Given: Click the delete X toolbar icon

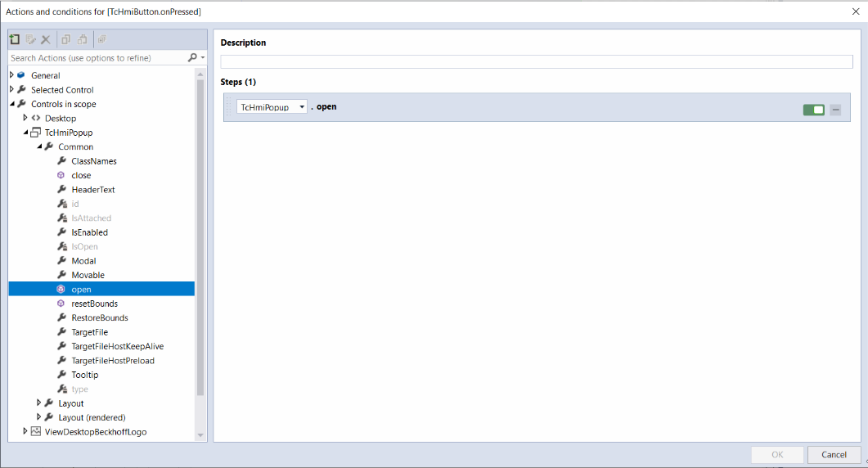Looking at the screenshot, I should [x=46, y=39].
